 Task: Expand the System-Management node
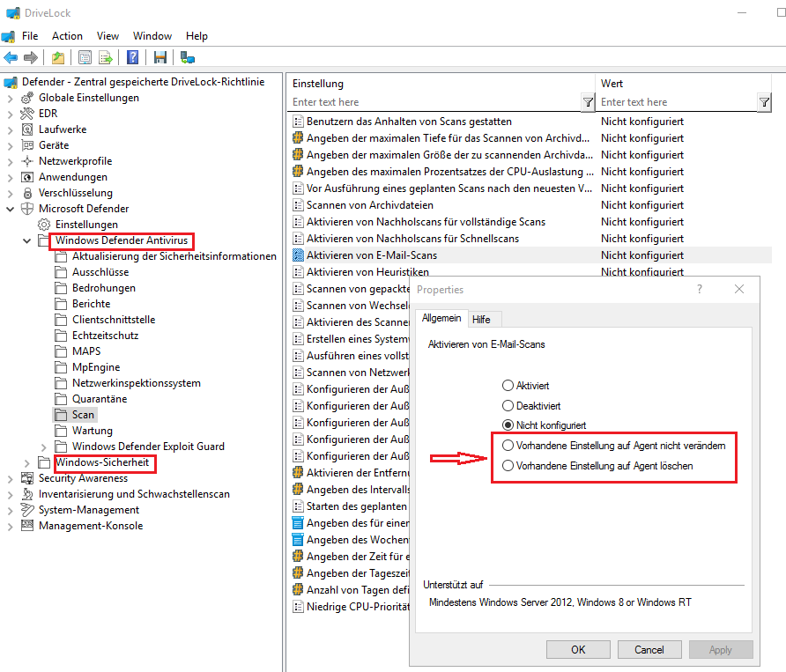[x=10, y=511]
